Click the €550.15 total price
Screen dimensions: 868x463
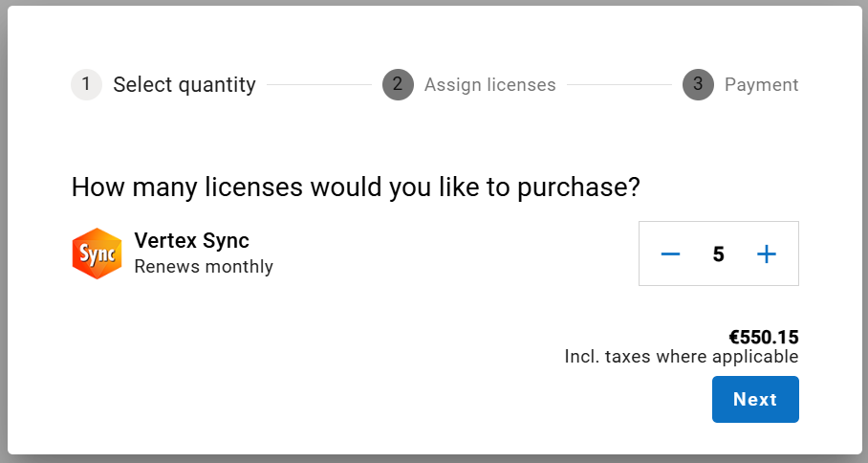[x=764, y=337]
